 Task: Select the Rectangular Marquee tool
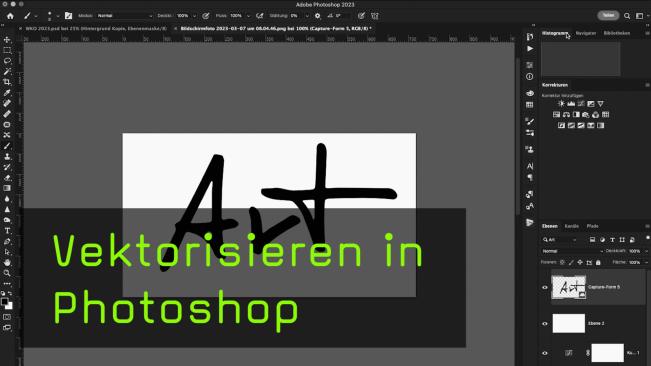pyautogui.click(x=7, y=50)
